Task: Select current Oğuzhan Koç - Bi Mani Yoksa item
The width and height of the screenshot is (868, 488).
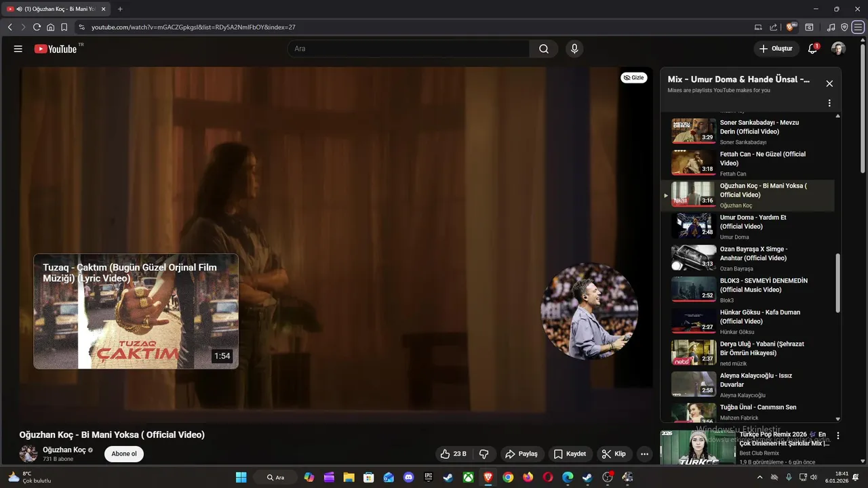Action: [747, 195]
